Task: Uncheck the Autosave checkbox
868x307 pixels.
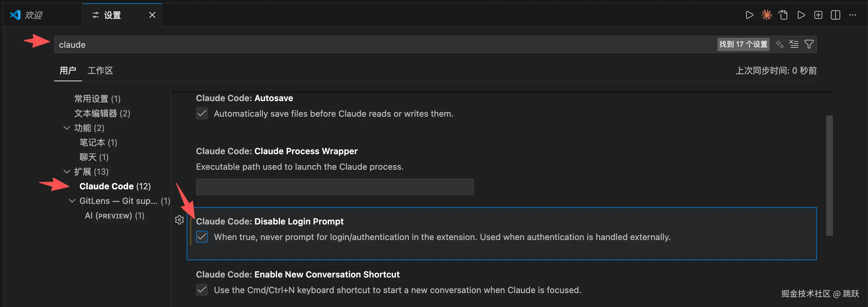Action: tap(202, 114)
